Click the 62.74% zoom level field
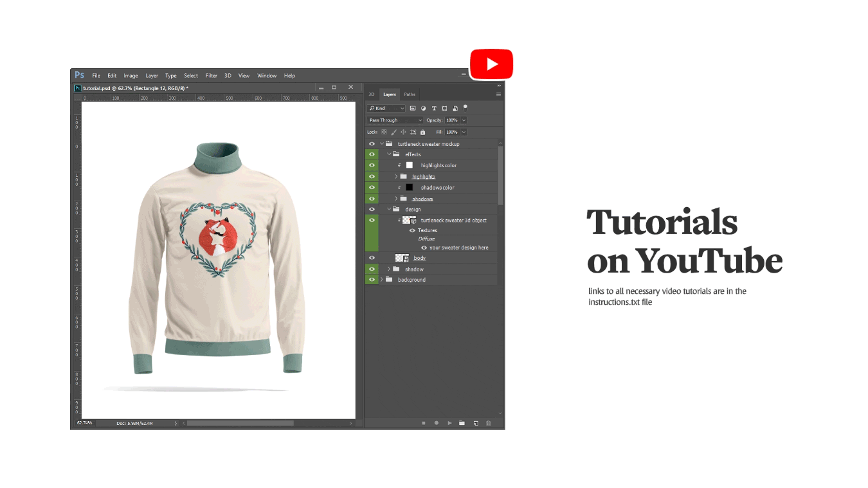The image size is (868, 488). tap(84, 423)
